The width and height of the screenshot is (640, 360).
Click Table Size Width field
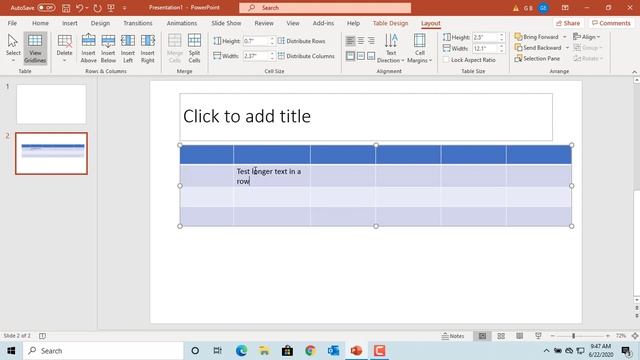[485, 48]
